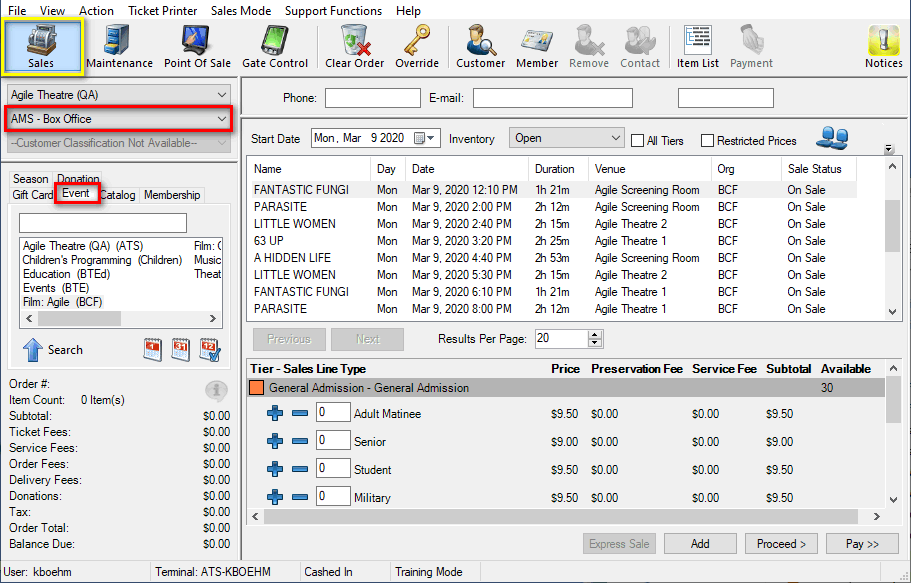Open the Sales Mode menu
Screen dimensions: 911x583
point(241,10)
